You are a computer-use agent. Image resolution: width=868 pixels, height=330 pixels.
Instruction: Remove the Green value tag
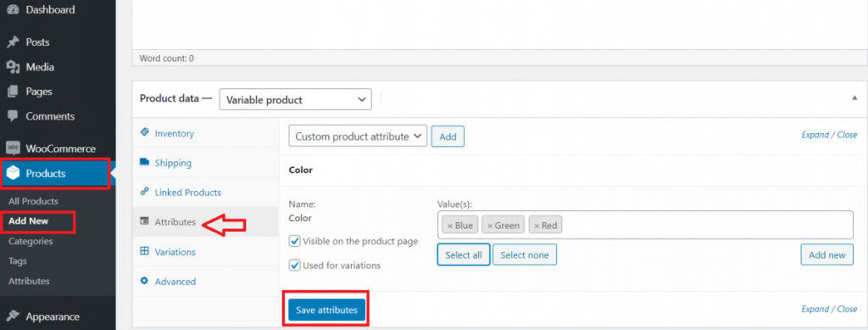tap(490, 226)
